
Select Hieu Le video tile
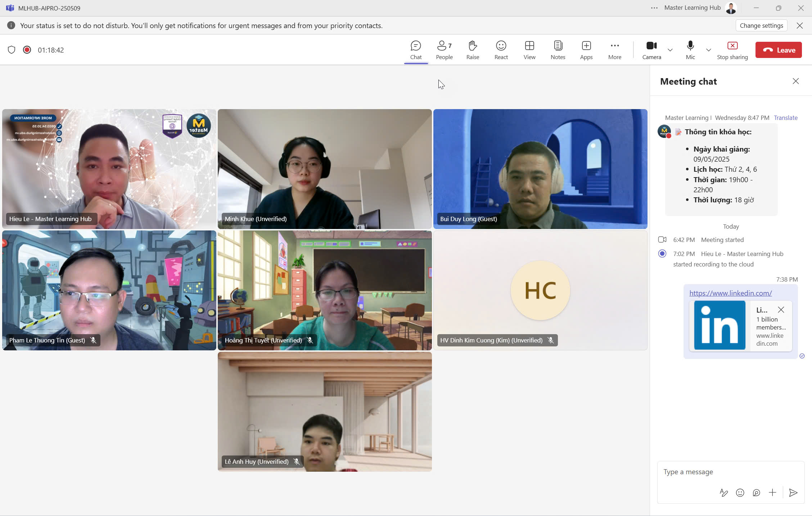[109, 169]
